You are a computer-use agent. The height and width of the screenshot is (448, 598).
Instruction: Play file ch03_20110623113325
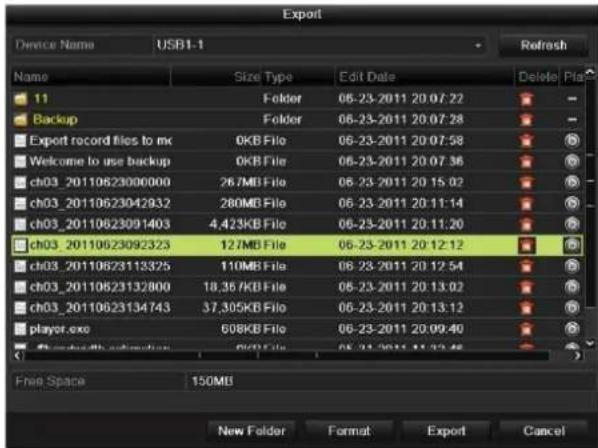572,266
